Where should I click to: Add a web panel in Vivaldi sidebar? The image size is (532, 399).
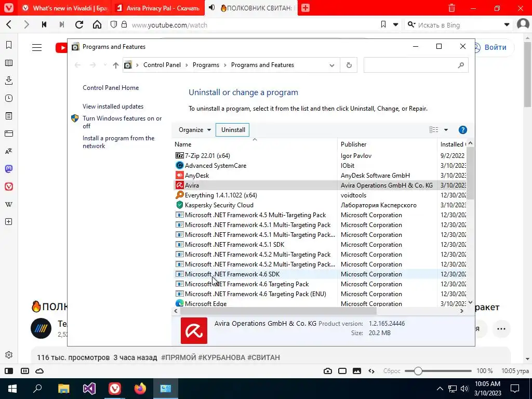(x=9, y=222)
